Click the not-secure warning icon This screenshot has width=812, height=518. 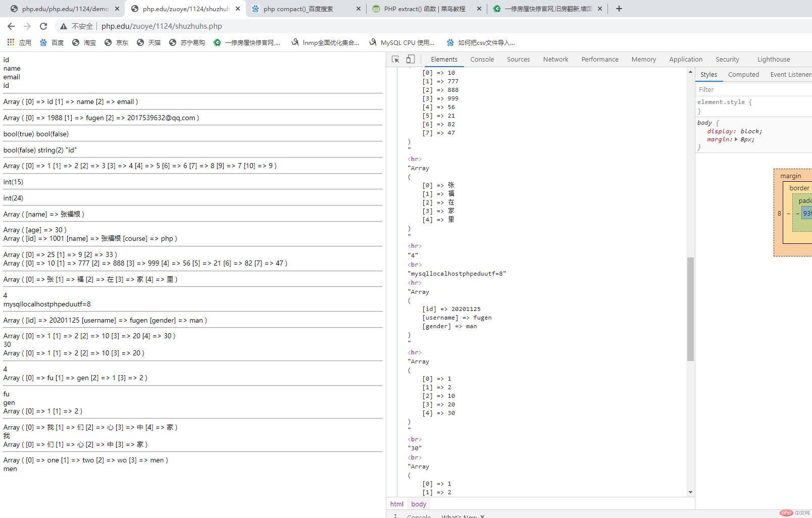[64, 26]
